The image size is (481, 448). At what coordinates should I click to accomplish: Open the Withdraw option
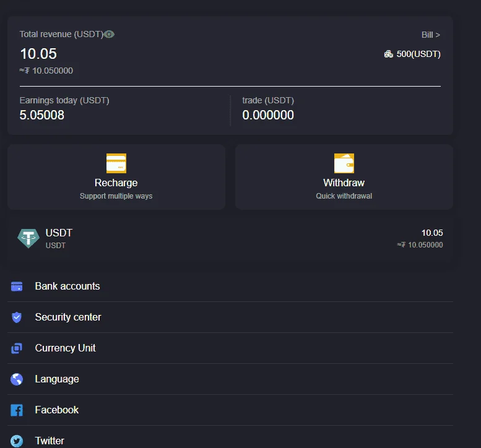point(344,177)
